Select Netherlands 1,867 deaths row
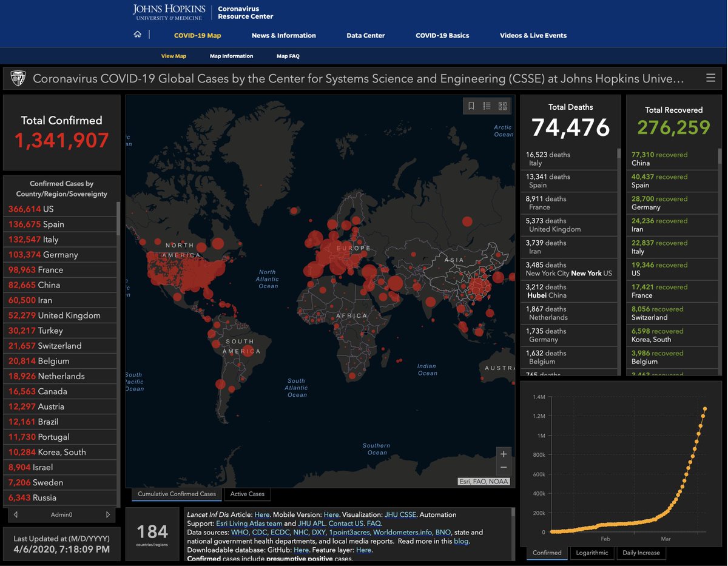Viewport: 728px width, 566px height. click(x=569, y=313)
